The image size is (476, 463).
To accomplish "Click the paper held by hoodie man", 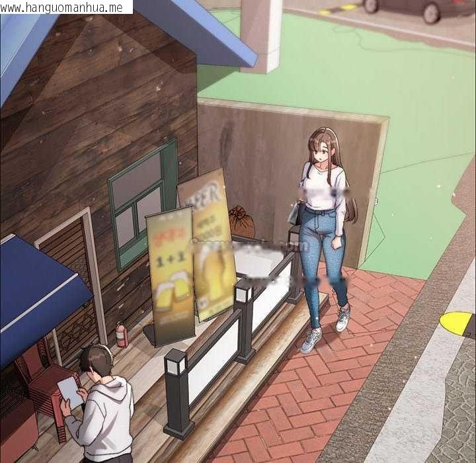I will (71, 392).
